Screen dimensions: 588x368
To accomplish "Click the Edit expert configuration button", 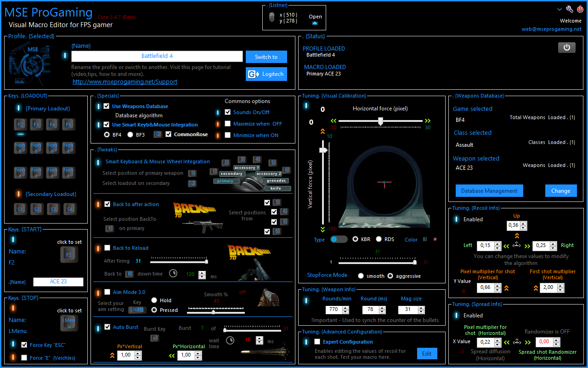I will (427, 354).
